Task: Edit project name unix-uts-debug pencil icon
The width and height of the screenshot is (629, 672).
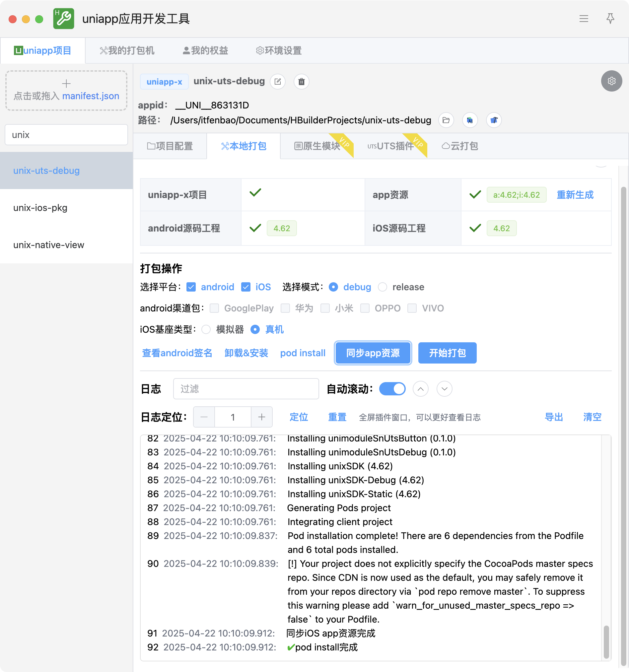Action: pos(278,82)
